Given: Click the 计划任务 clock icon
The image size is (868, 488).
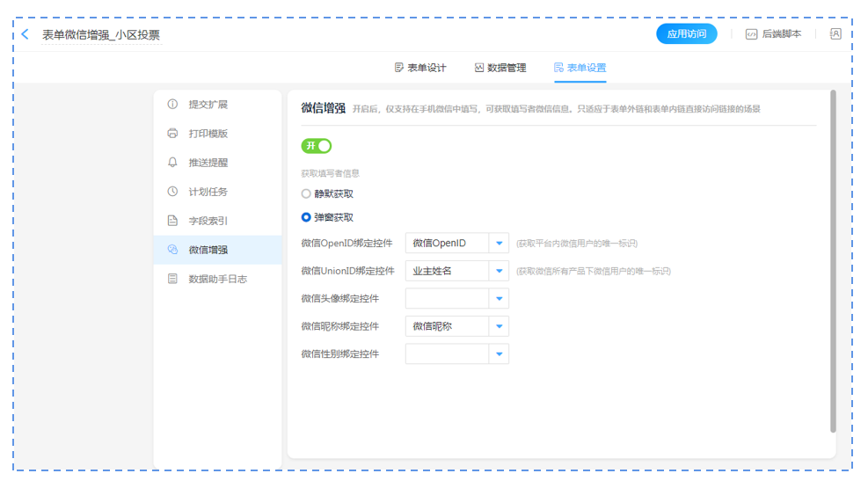Looking at the screenshot, I should point(172,192).
